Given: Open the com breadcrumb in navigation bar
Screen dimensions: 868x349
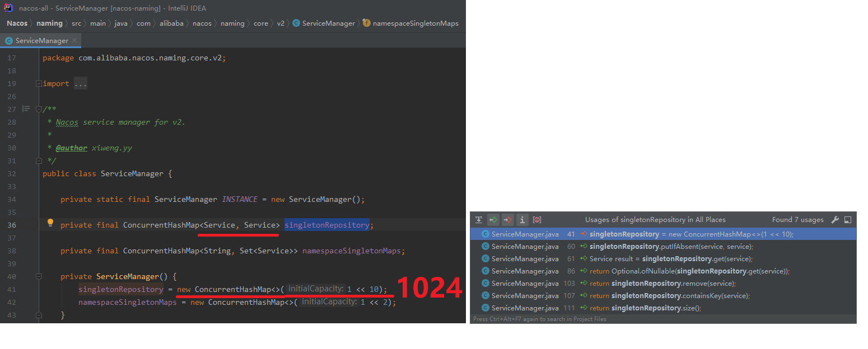Looking at the screenshot, I should tap(143, 23).
